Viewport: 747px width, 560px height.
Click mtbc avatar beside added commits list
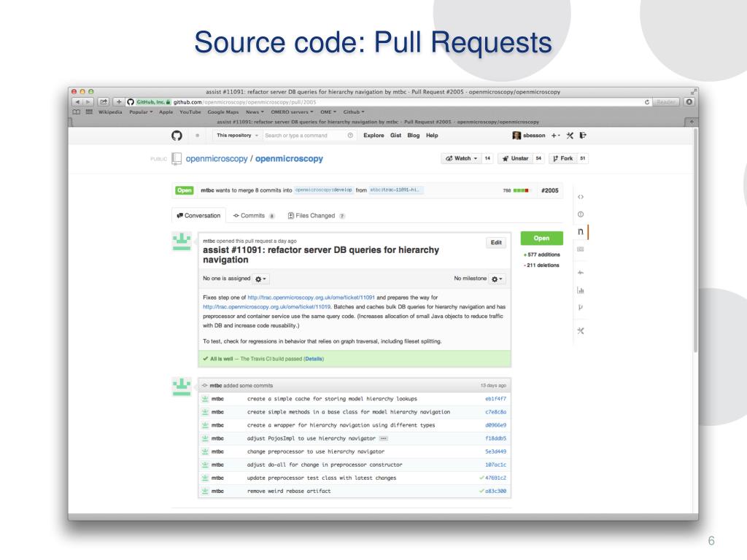(x=182, y=386)
